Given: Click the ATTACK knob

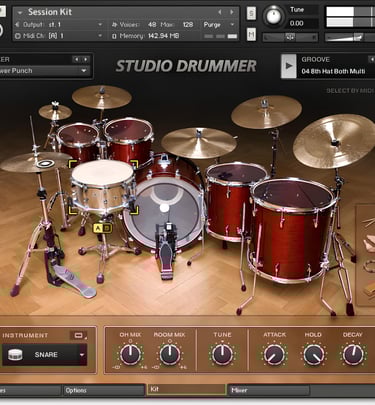Looking at the screenshot, I should [x=274, y=354].
